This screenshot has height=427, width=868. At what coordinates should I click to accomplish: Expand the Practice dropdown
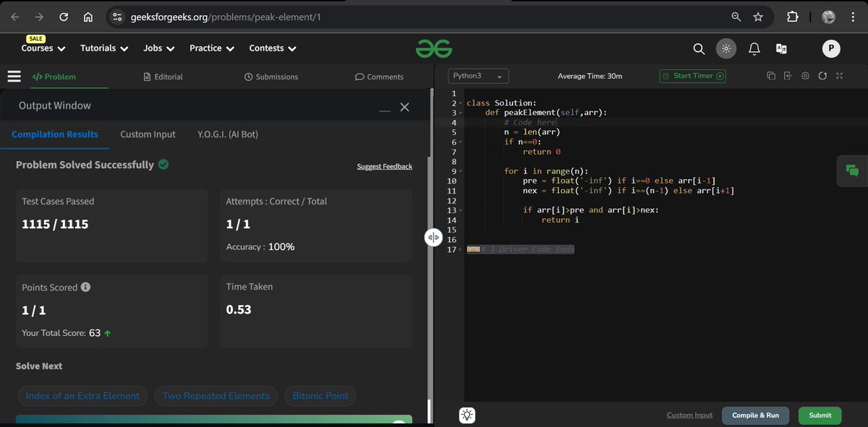tap(212, 48)
